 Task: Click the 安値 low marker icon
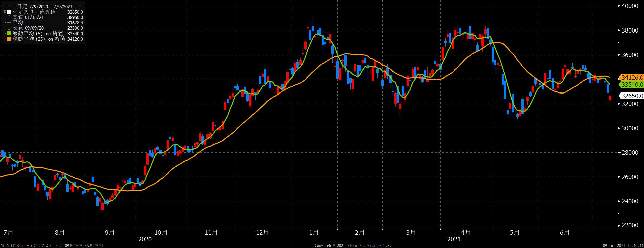tap(9, 28)
